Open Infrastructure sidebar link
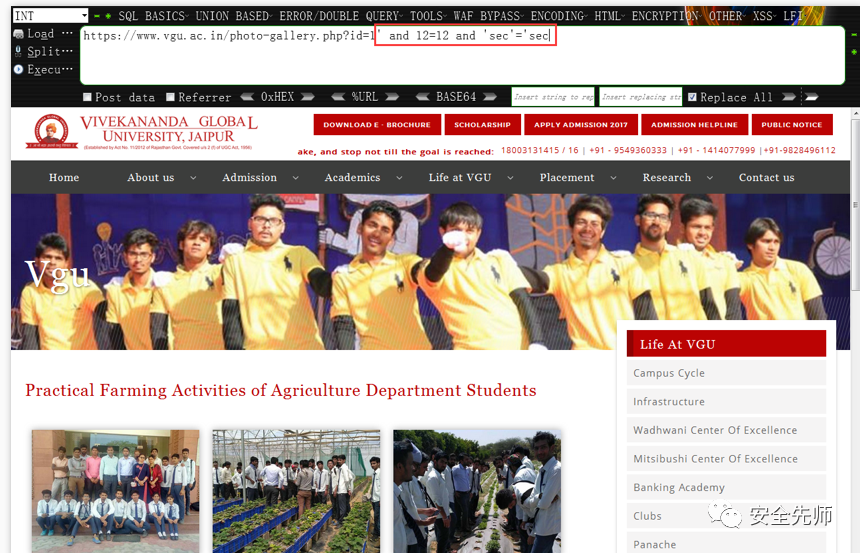This screenshot has height=553, width=860. point(726,402)
